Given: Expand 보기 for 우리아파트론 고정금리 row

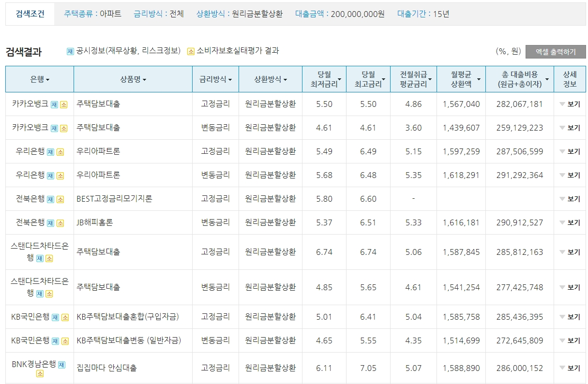Looking at the screenshot, I should point(570,152).
